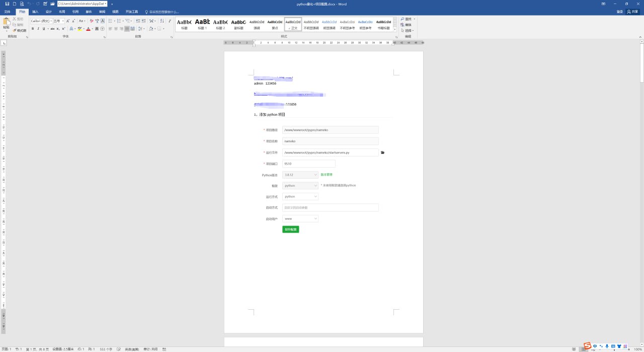Apply bulleted list formatting
This screenshot has width=644, height=352.
click(110, 21)
